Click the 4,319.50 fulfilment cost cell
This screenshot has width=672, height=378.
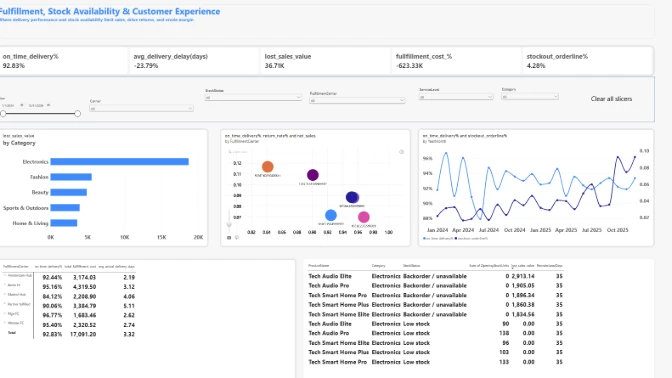tap(84, 287)
